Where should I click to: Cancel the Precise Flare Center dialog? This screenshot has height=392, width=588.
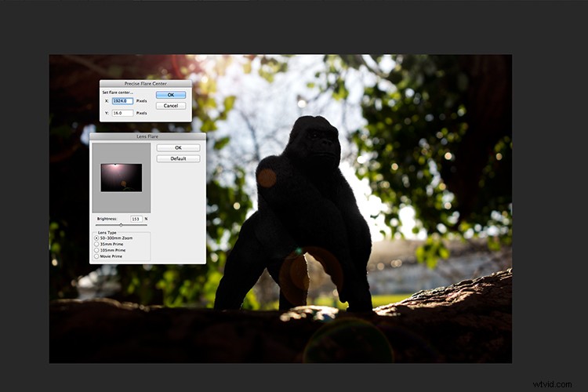tap(171, 106)
